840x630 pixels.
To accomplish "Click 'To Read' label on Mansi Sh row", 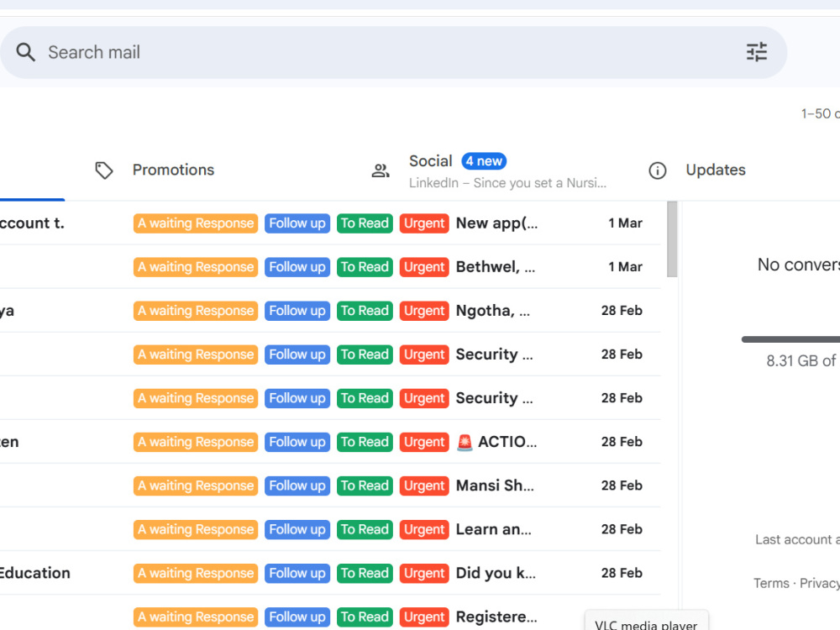I will click(x=365, y=486).
